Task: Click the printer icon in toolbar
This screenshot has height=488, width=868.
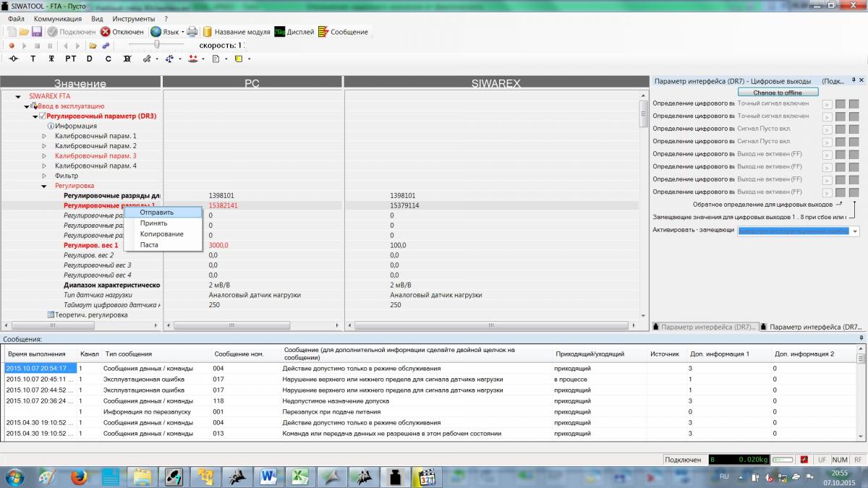Action: pos(192,32)
